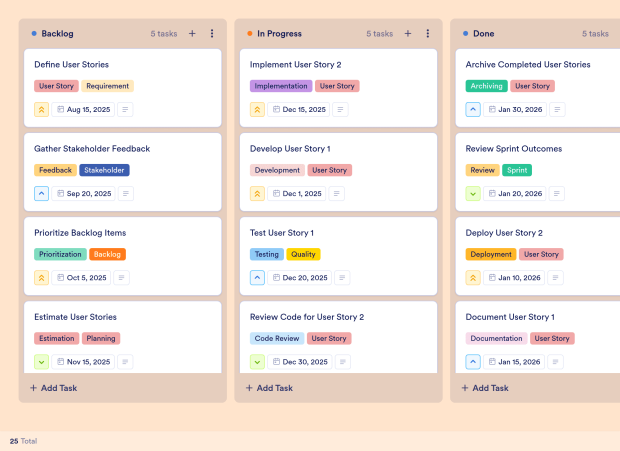Add a task via In Progress plus icon

click(408, 34)
